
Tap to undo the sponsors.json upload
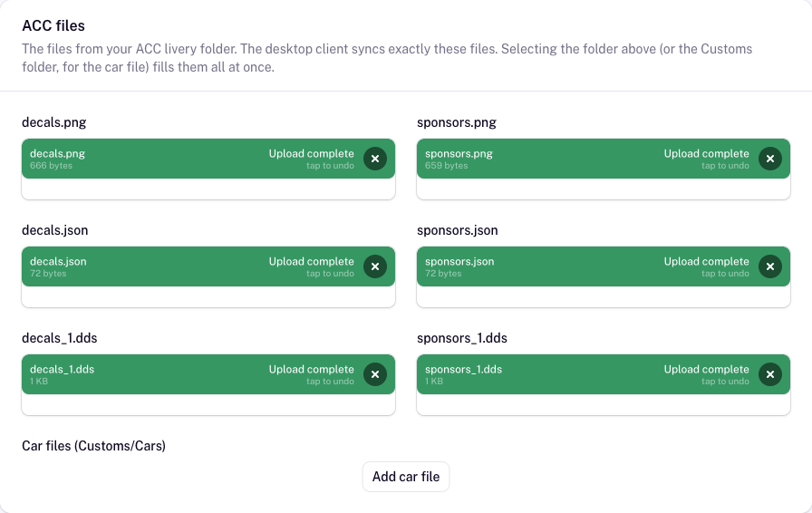pos(725,274)
